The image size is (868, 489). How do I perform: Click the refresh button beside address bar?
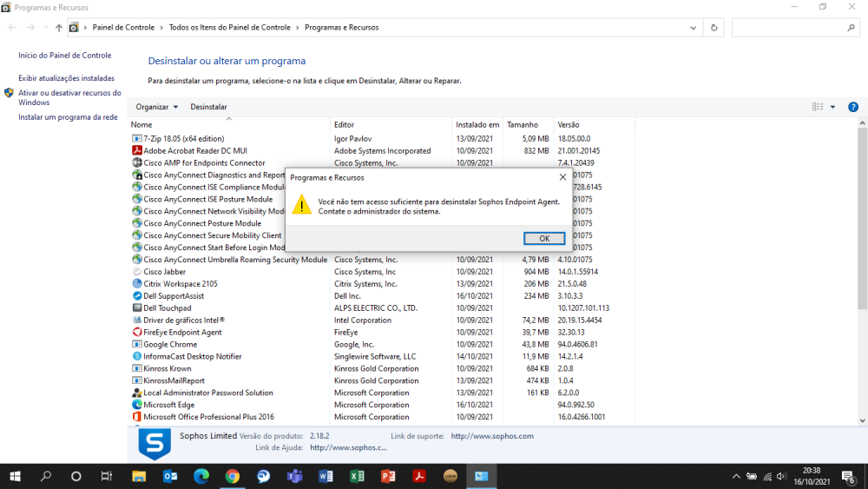tap(713, 28)
